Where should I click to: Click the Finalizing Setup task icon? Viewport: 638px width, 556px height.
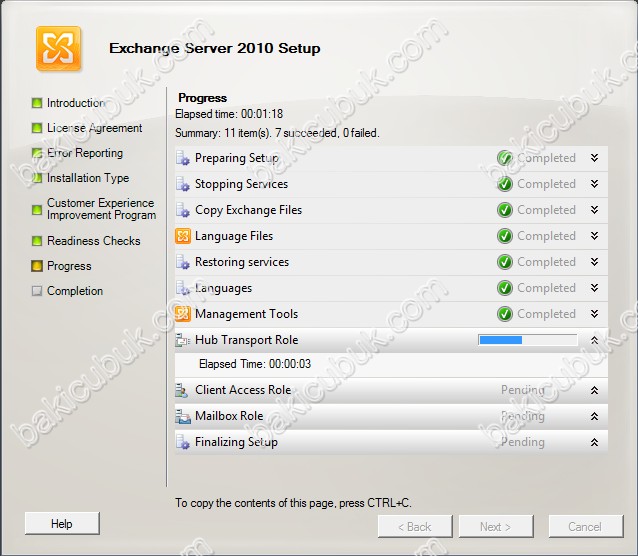(182, 442)
